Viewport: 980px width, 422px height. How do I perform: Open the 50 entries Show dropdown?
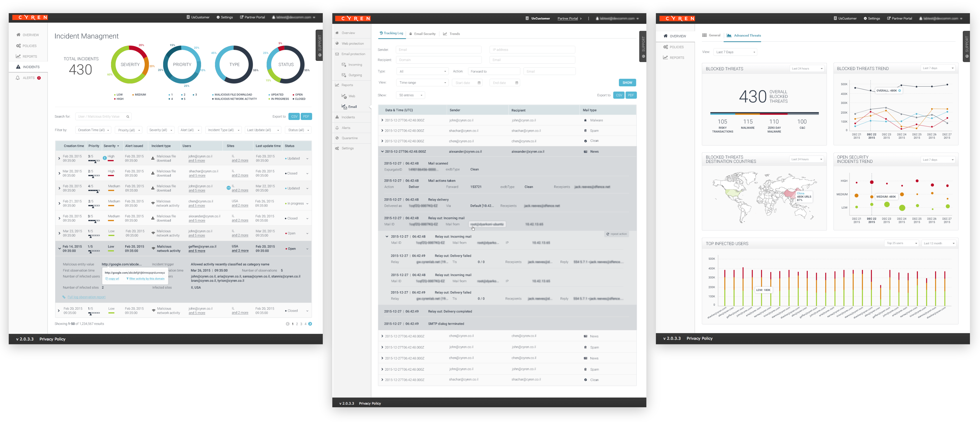[x=410, y=95]
